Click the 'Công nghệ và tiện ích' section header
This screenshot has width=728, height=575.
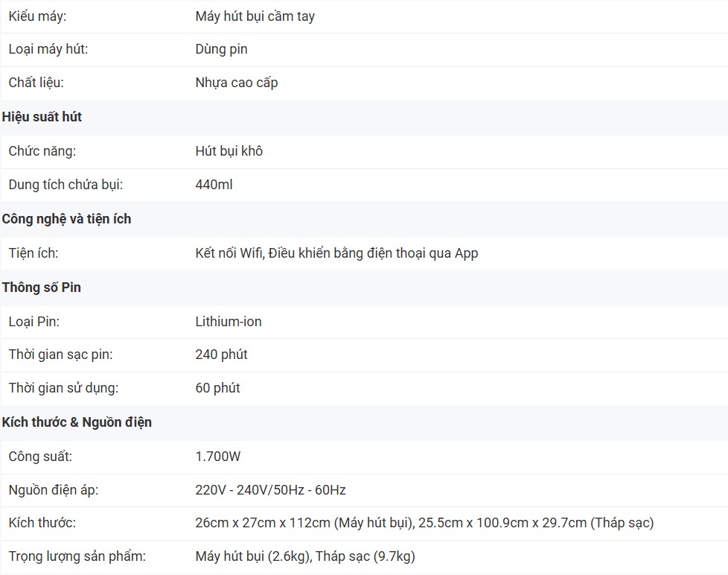tap(66, 219)
